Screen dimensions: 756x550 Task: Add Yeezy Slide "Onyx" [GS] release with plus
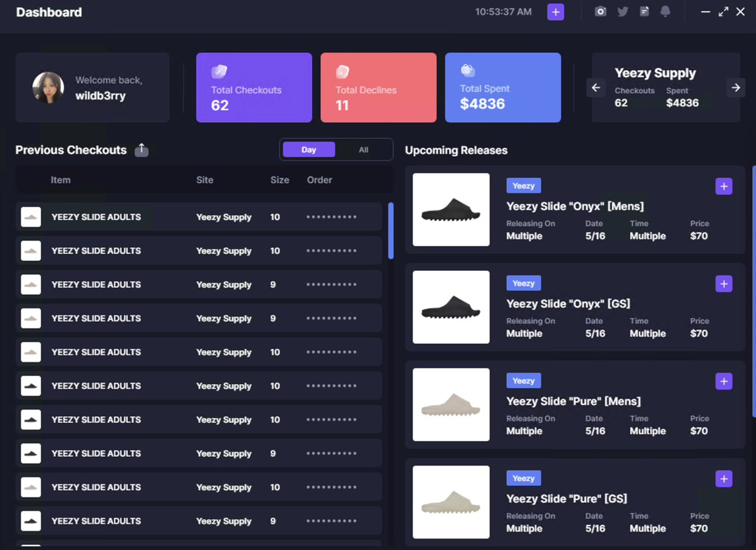pyautogui.click(x=724, y=284)
